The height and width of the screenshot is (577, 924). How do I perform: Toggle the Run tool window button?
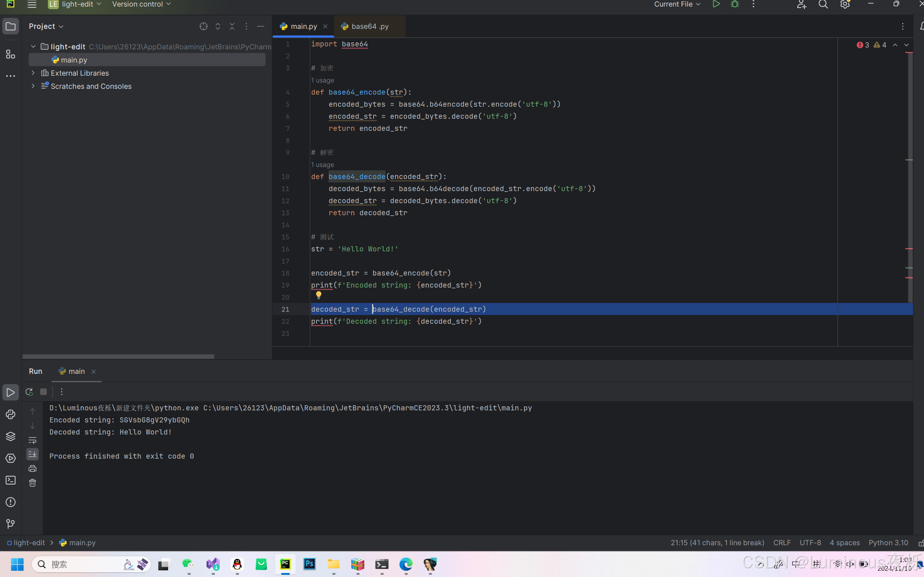(x=11, y=392)
